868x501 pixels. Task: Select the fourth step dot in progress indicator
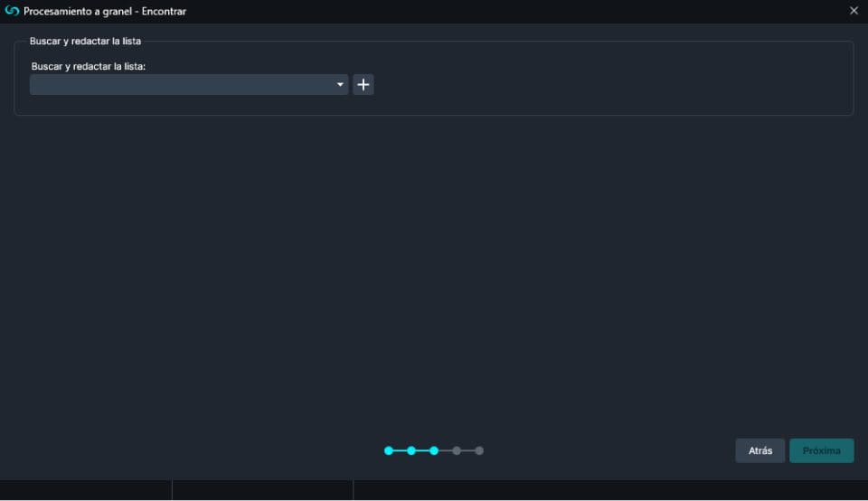coord(457,450)
